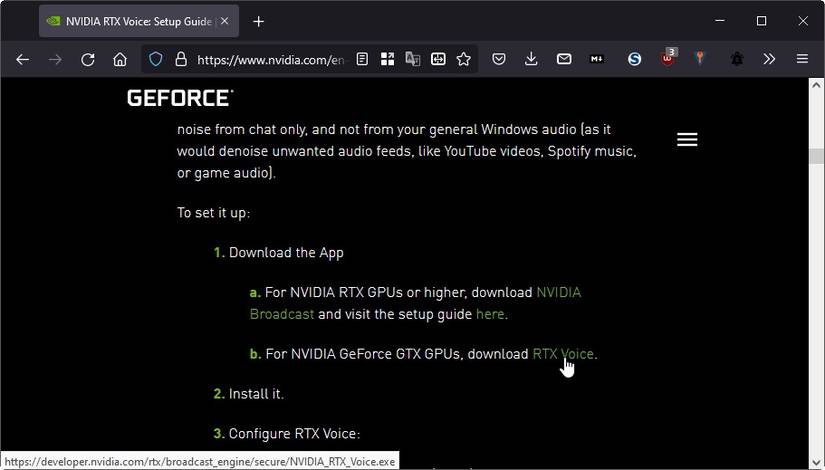Image resolution: width=825 pixels, height=470 pixels.
Task: Open the browser home page
Action: pyautogui.click(x=120, y=59)
